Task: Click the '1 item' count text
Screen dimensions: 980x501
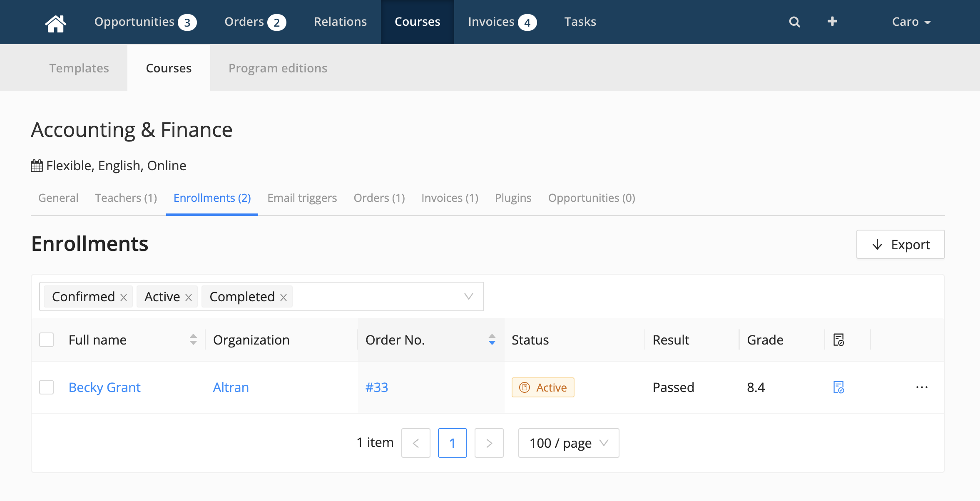Action: coord(375,442)
